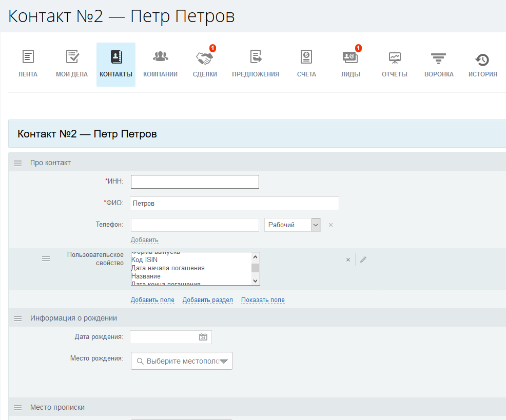Go to Компании section
Image resolution: width=506 pixels, height=420 pixels.
point(160,57)
